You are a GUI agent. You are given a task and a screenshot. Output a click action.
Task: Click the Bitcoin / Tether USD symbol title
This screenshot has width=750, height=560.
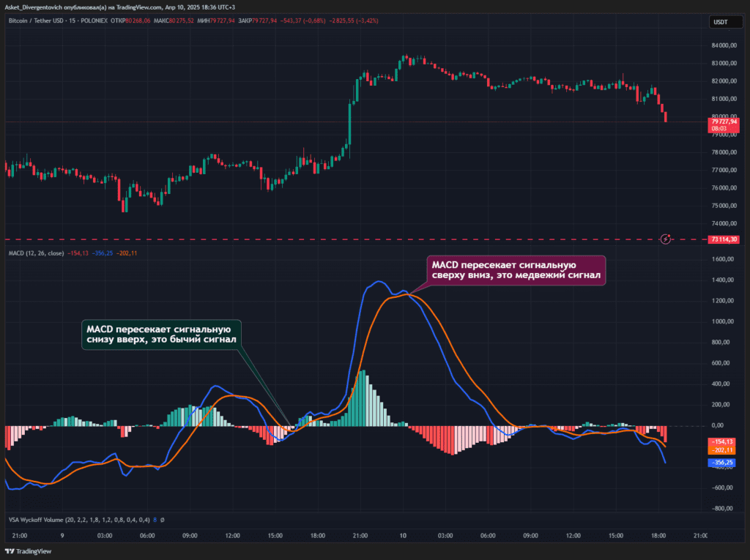click(38, 20)
